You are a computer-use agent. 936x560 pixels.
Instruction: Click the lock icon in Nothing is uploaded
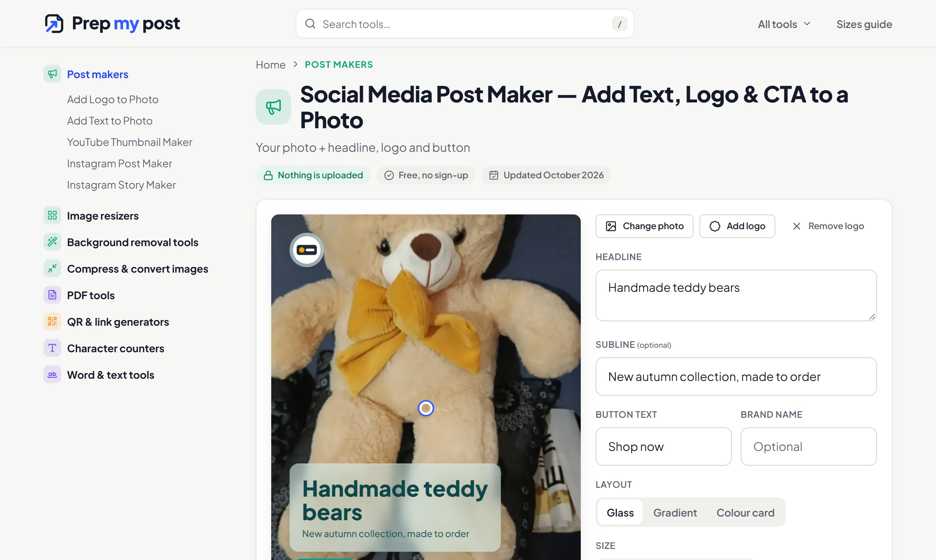(x=268, y=175)
